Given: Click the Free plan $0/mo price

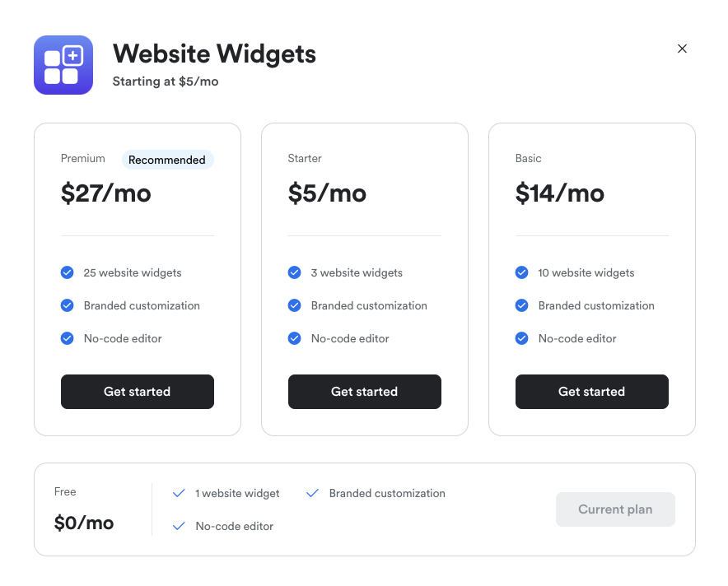Looking at the screenshot, I should pyautogui.click(x=84, y=523).
